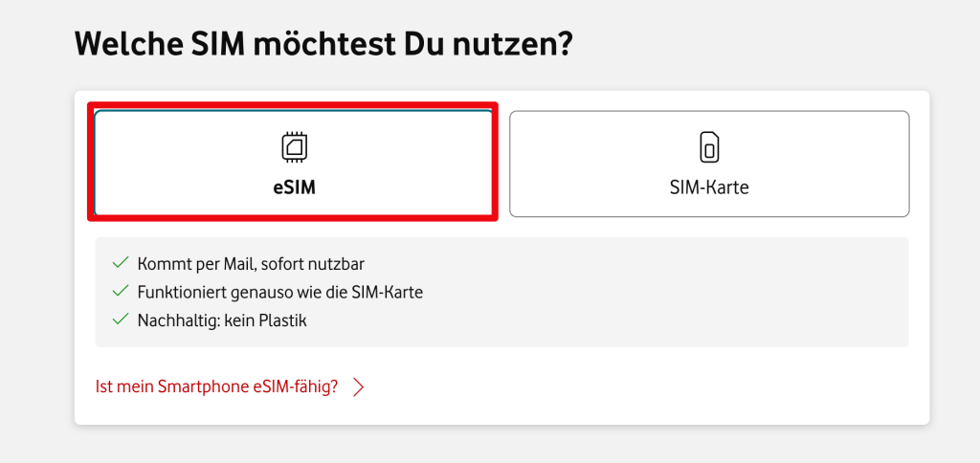The height and width of the screenshot is (463, 980).
Task: Click the "Nachhaltig: kein Plastik" text
Action: (x=222, y=320)
